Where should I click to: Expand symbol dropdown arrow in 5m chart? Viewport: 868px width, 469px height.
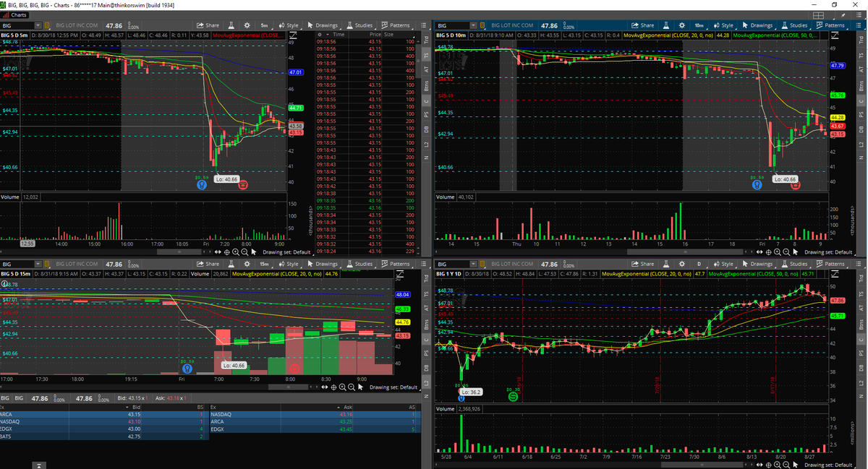coord(39,25)
